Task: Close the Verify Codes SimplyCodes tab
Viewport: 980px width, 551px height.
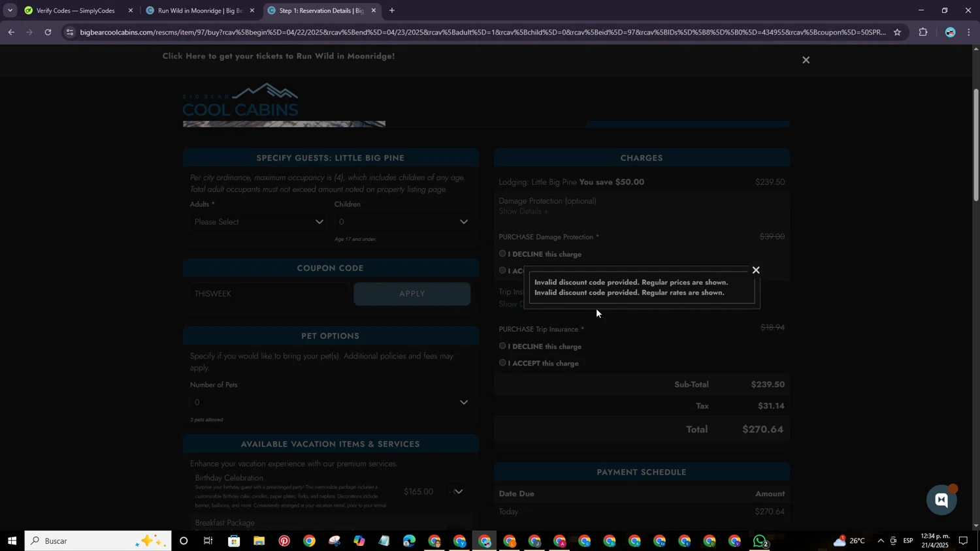Action: pos(131,10)
